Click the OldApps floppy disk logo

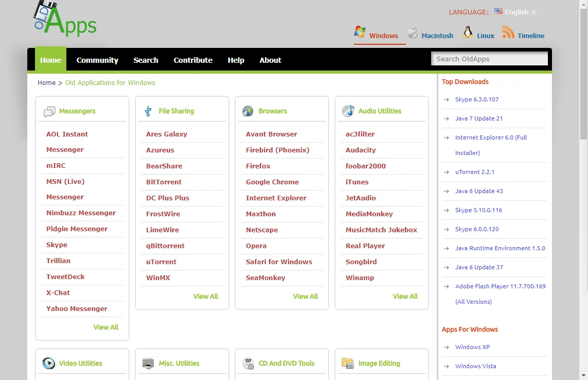point(64,18)
